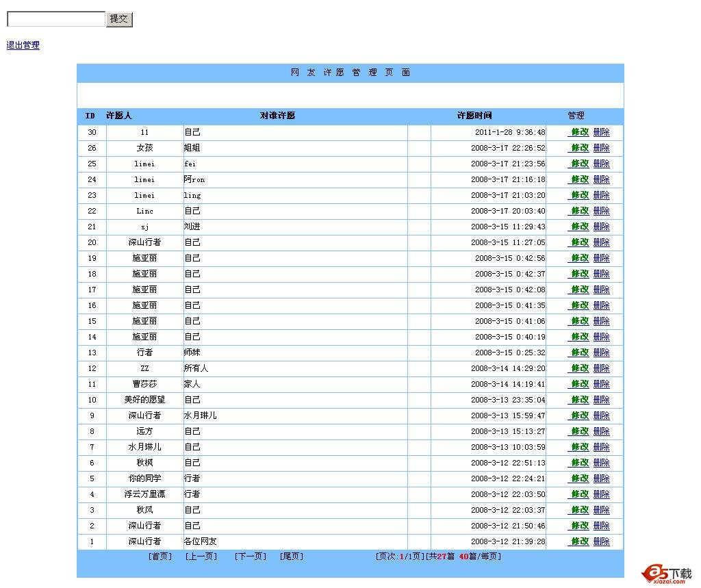Edit the 秋枫 row via 修改

tap(580, 462)
